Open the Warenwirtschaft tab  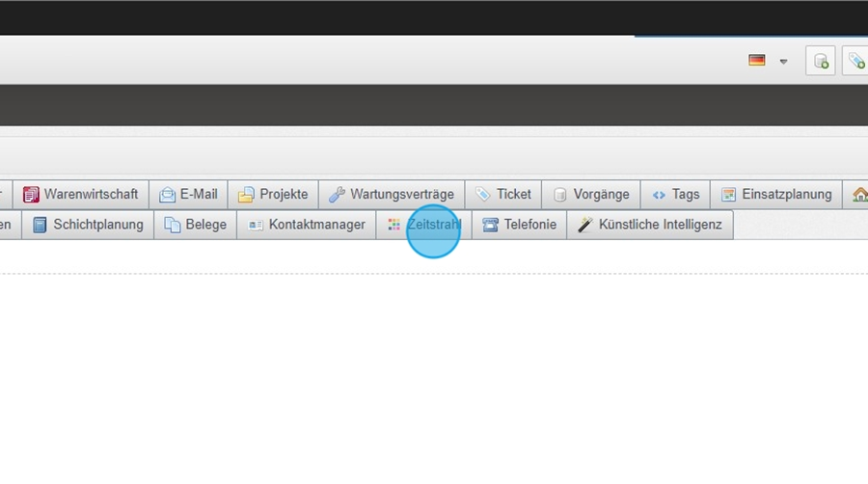click(81, 194)
